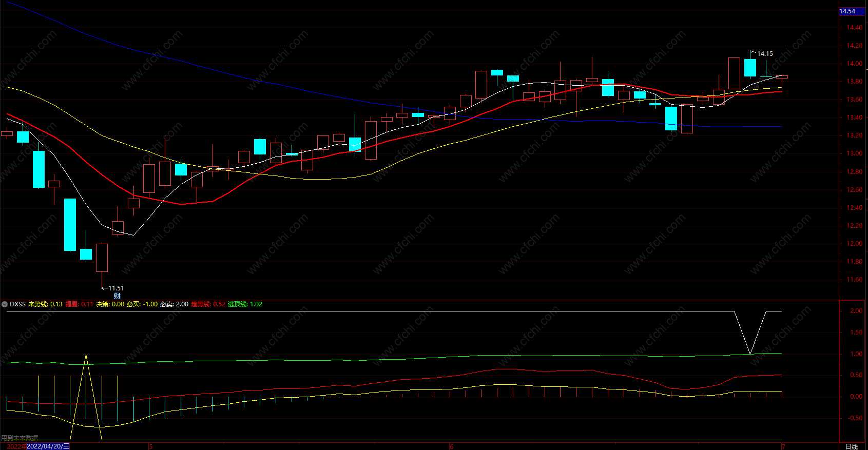
Task: Click the 用到未来数据 warning text
Action: pyautogui.click(x=20, y=438)
